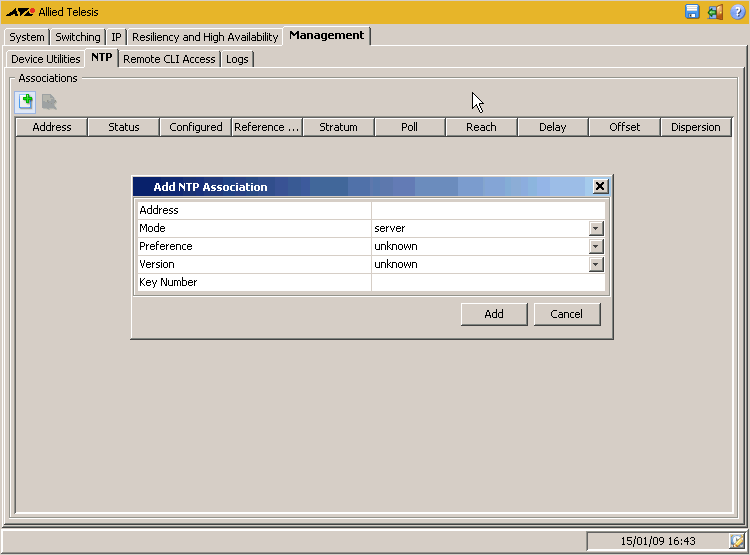Click the logout door icon in the header
This screenshot has width=750, height=555.
click(x=715, y=11)
